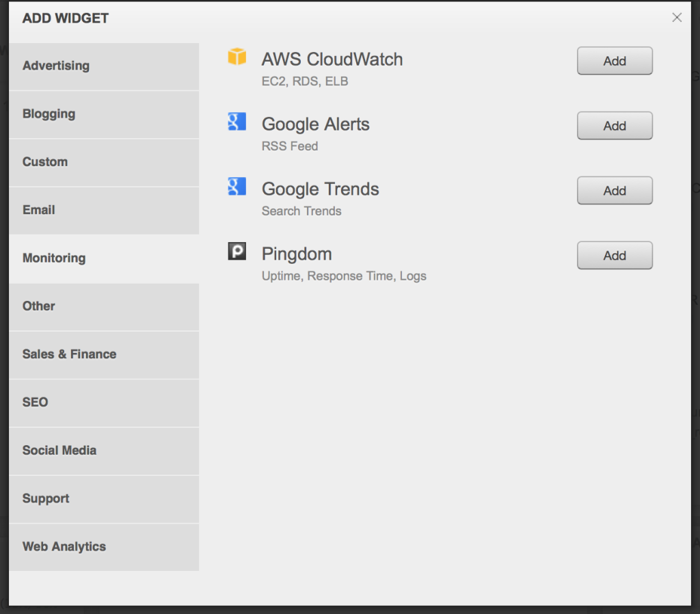Add the Google Alerts widget
The width and height of the screenshot is (700, 614).
coord(615,126)
